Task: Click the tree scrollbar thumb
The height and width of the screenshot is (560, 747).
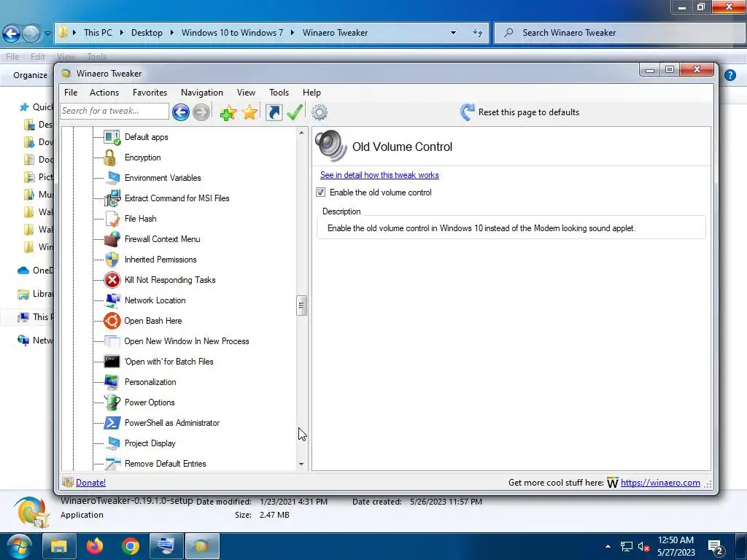Action: coord(301,306)
